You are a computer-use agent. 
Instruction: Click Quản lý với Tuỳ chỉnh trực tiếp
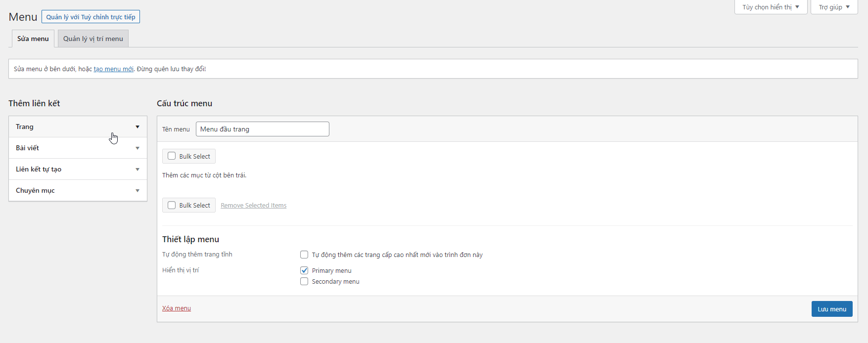point(91,17)
